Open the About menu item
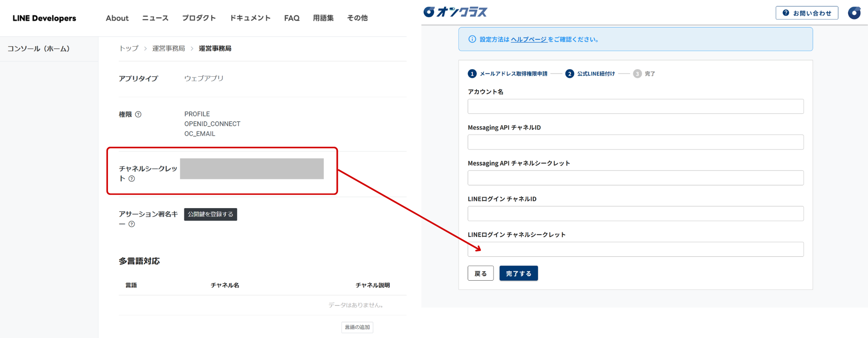The image size is (868, 338). pos(117,18)
